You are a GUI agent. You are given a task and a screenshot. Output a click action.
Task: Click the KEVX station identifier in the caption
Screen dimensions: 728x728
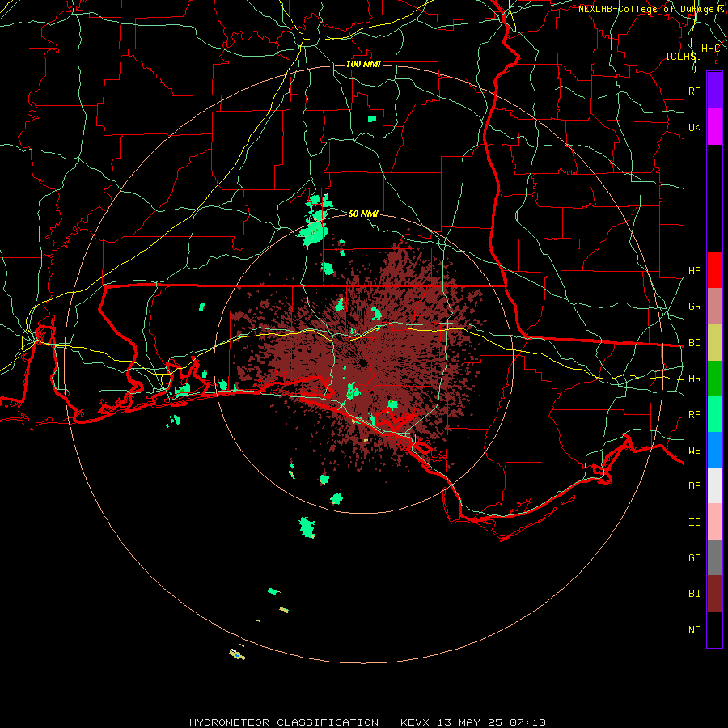(415, 722)
